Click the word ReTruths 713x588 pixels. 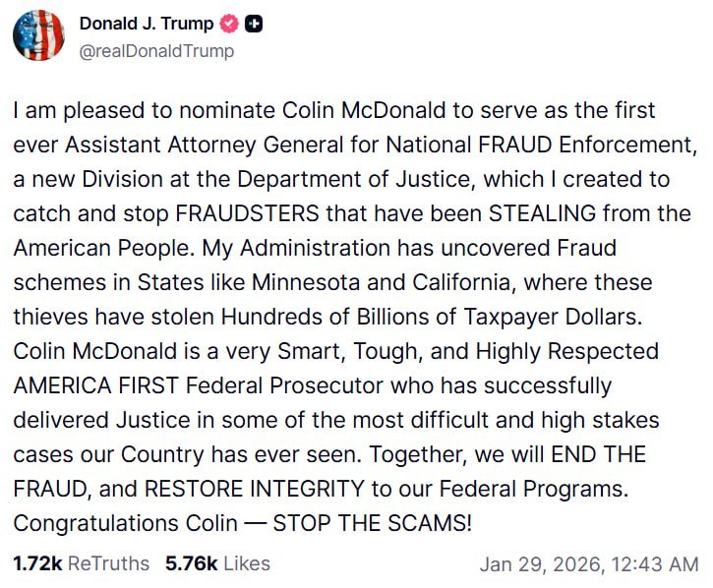coord(110,563)
